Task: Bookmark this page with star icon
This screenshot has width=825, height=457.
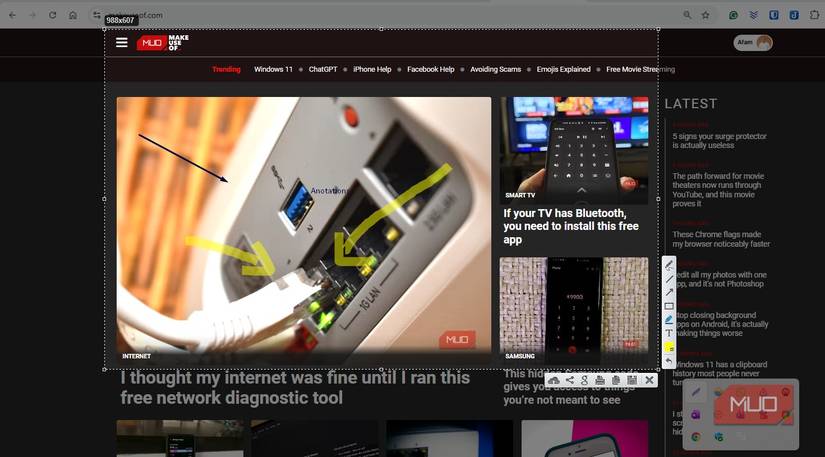Action: [x=706, y=15]
